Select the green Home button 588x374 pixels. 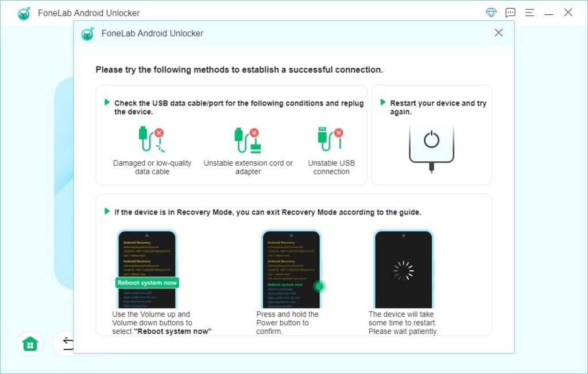[x=30, y=343]
